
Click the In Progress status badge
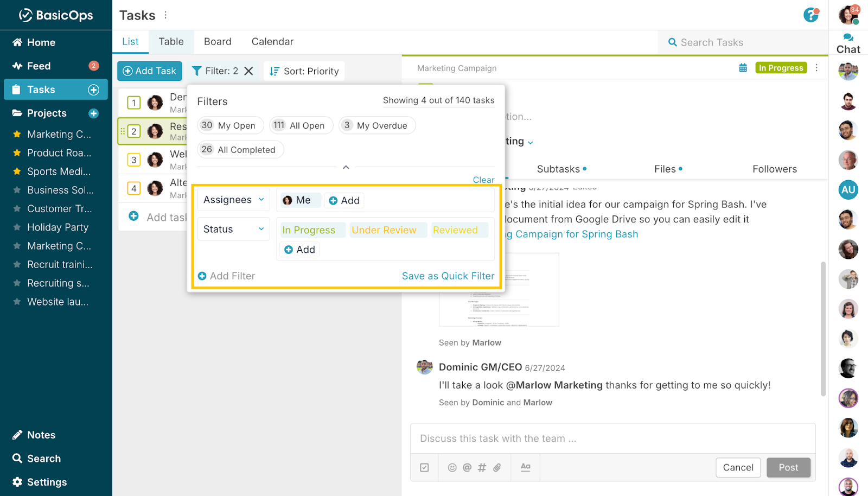tap(781, 68)
